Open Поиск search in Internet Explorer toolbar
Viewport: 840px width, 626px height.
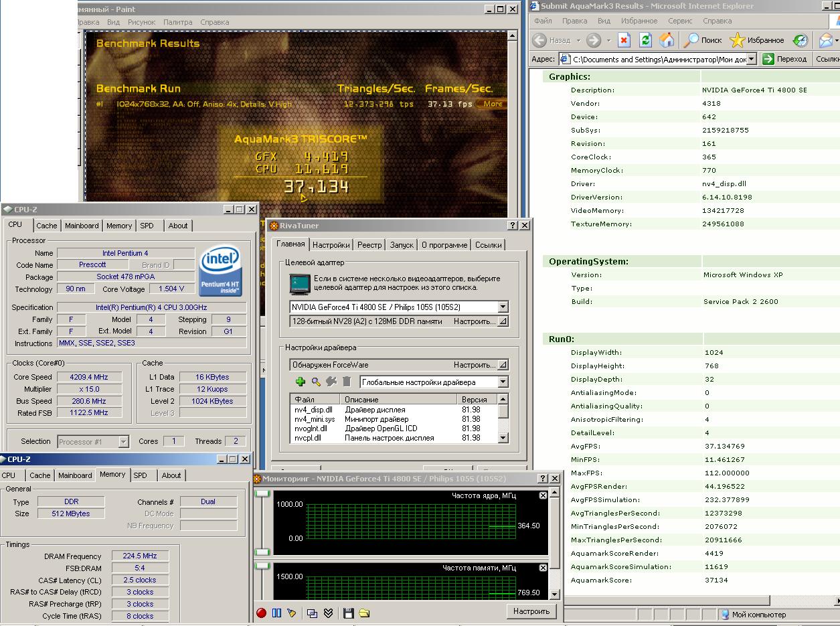[x=702, y=40]
